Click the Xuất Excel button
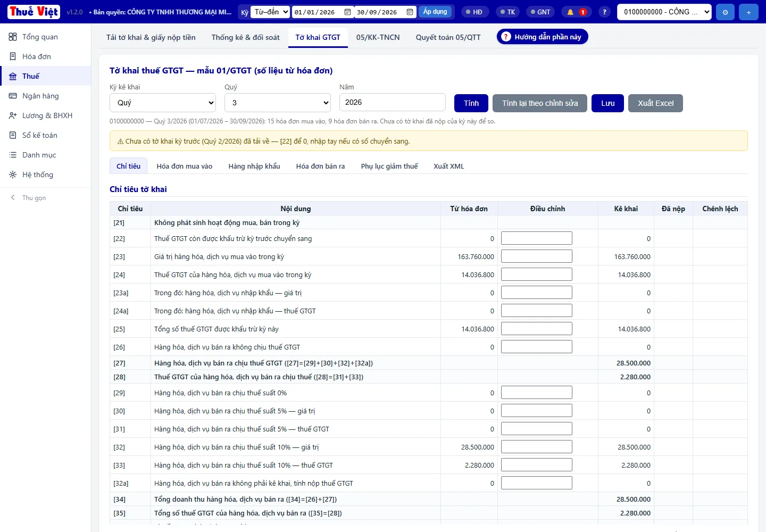This screenshot has width=766, height=532. point(655,103)
